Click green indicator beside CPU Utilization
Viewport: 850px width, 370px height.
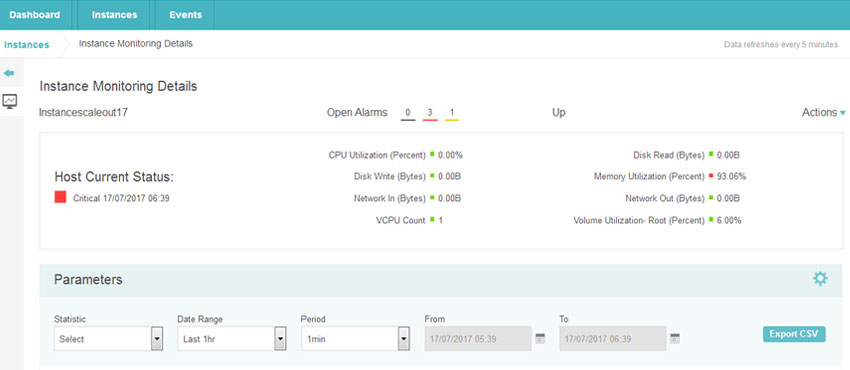[432, 154]
